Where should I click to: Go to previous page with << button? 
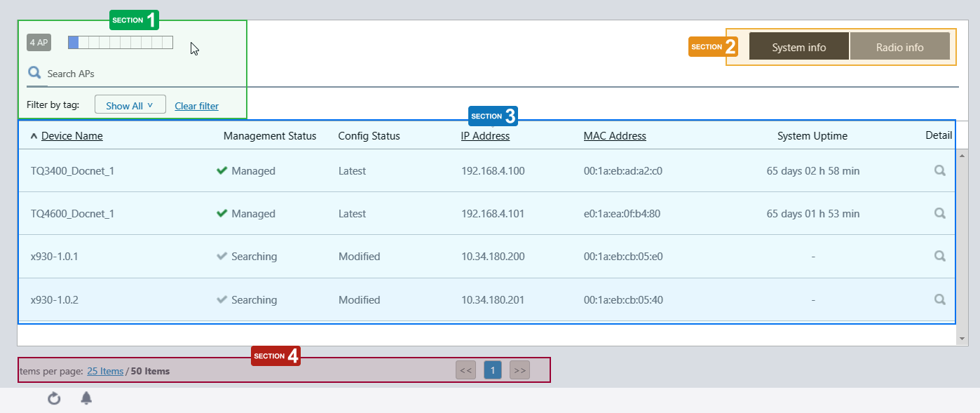click(465, 370)
